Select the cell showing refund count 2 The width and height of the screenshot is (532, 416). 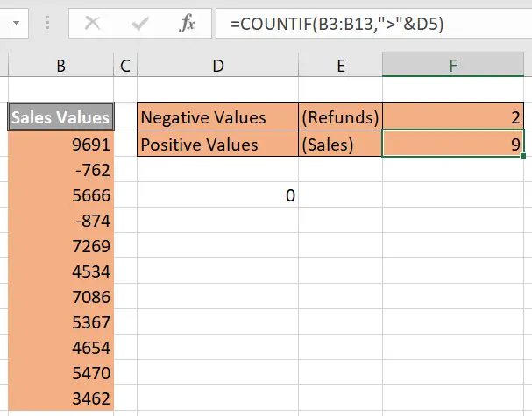453,116
